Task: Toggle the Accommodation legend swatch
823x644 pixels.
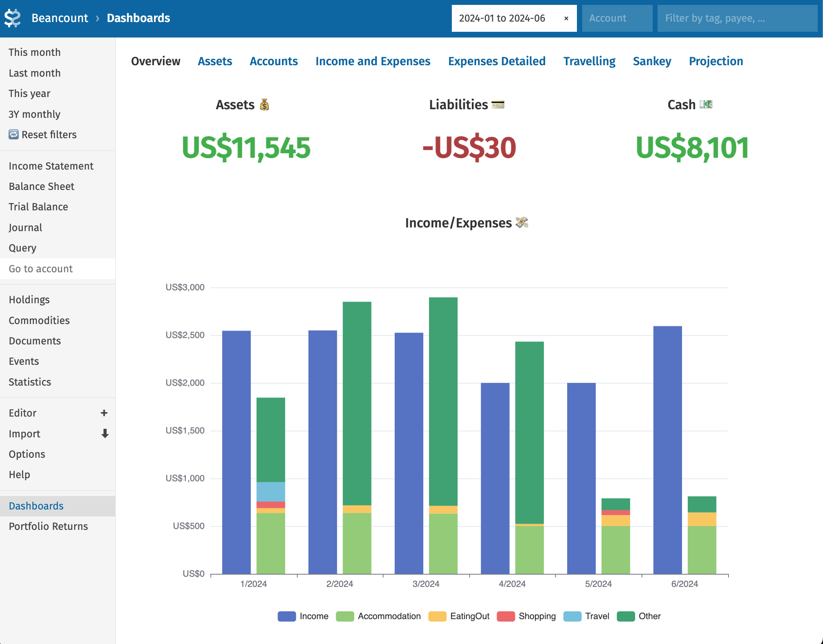Action: point(345,616)
